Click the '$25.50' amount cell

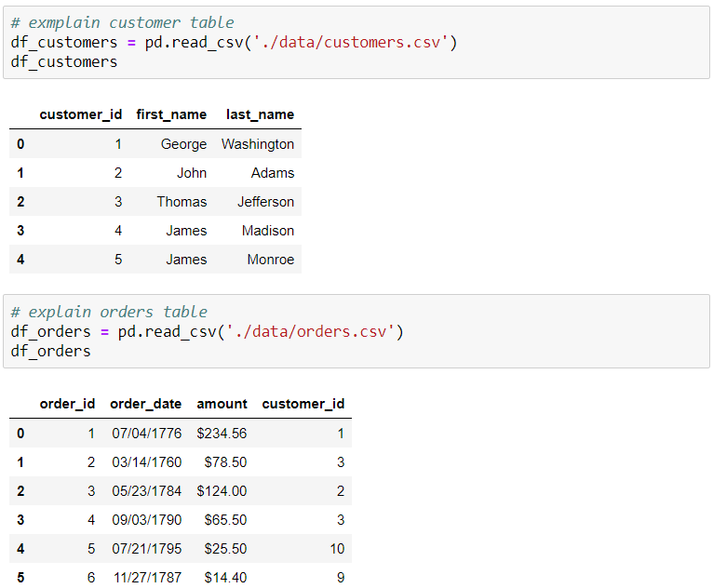225,549
